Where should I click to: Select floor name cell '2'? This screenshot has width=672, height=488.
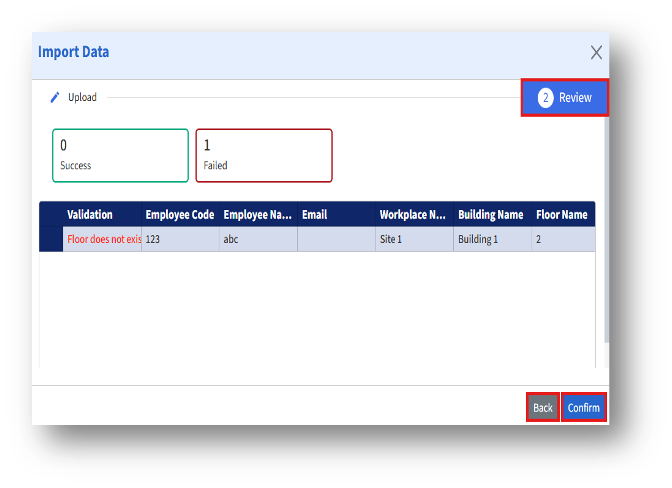[563, 239]
